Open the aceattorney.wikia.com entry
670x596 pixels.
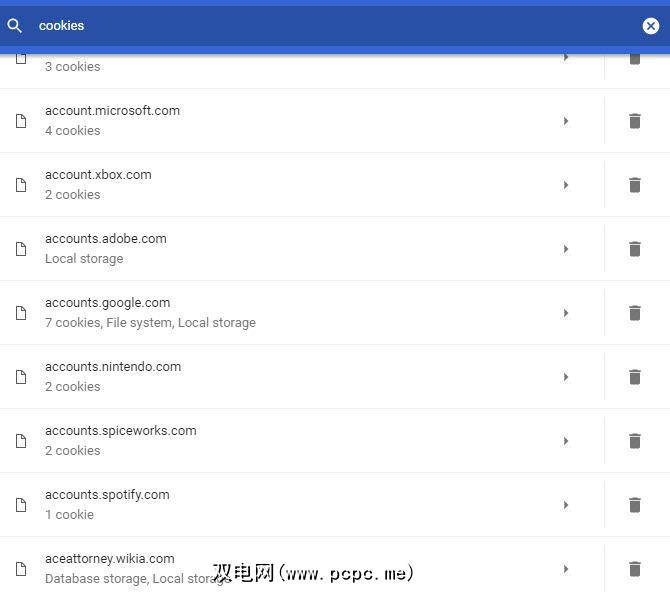tap(302, 567)
